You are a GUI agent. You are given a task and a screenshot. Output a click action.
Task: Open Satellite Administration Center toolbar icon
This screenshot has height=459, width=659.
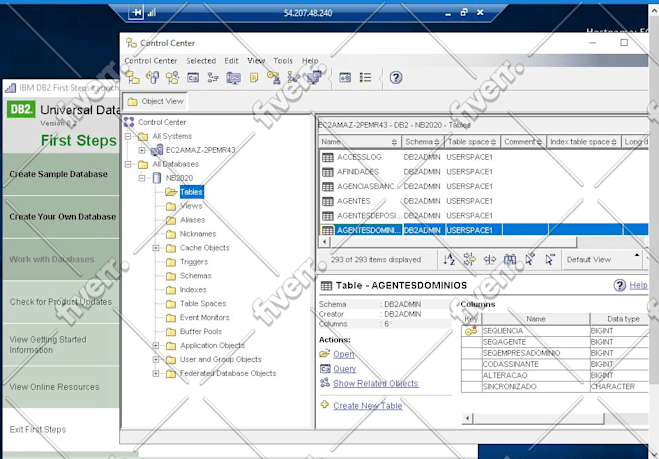click(x=172, y=77)
